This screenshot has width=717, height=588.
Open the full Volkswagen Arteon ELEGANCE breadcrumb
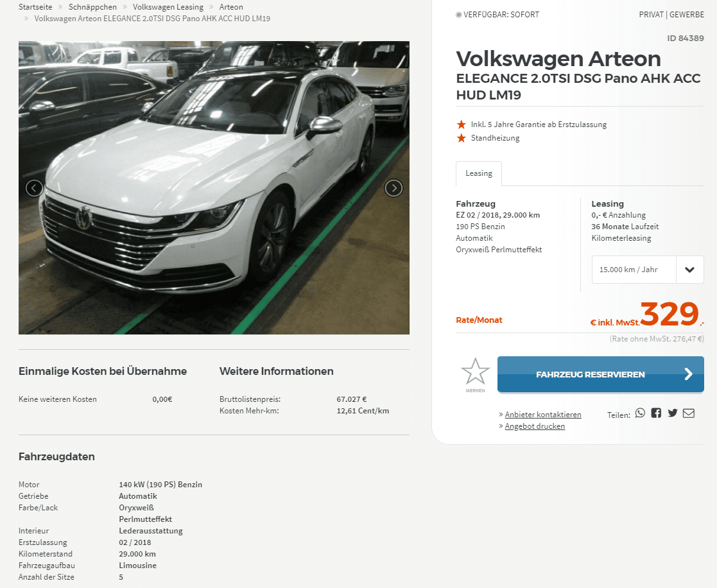coord(152,19)
